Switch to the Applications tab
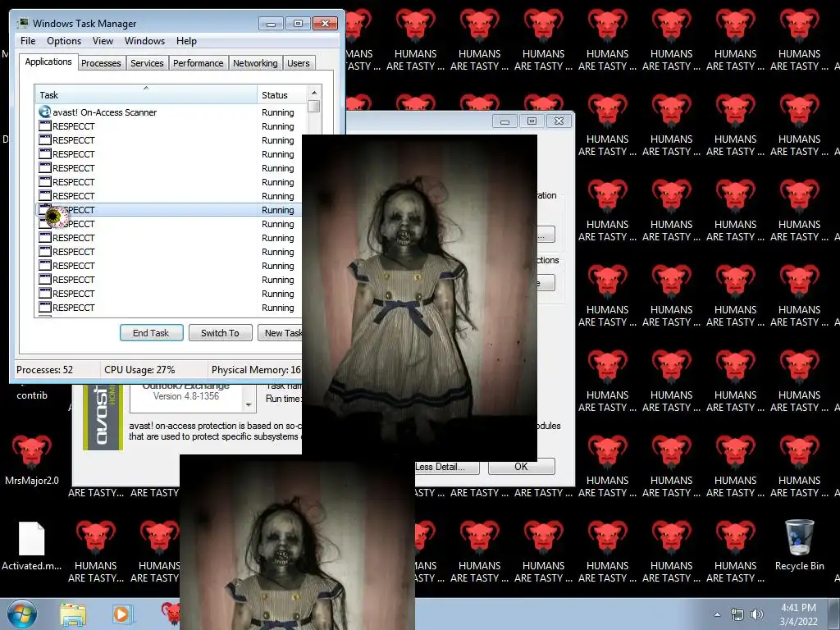Viewport: 840px width, 630px height. (48, 62)
